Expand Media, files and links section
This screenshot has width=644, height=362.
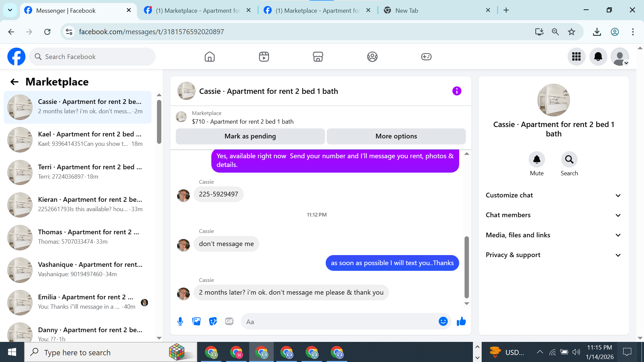pyautogui.click(x=553, y=235)
